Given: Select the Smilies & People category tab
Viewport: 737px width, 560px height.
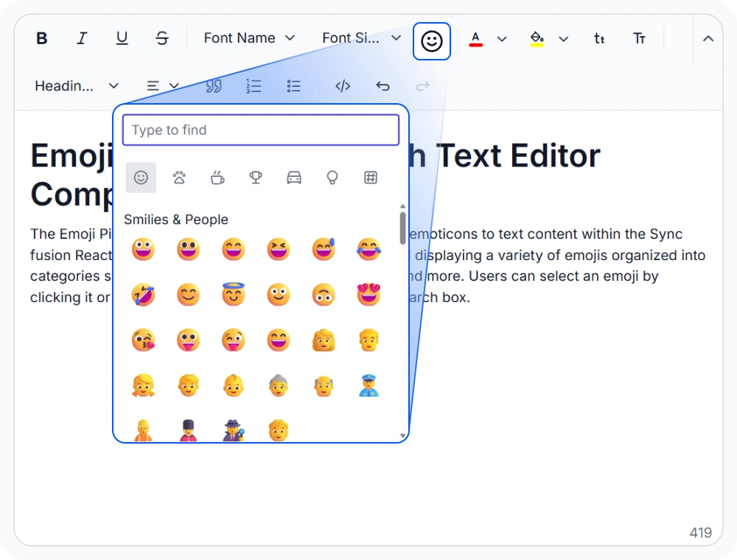Looking at the screenshot, I should point(141,178).
